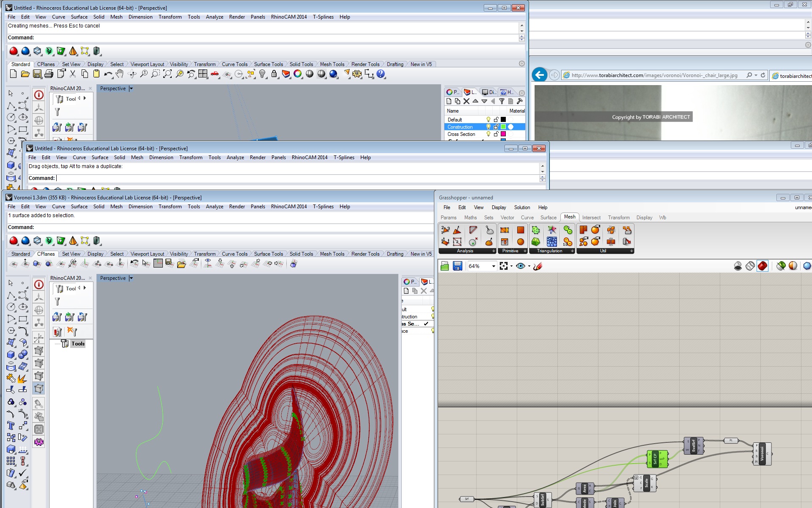The image size is (812, 508).
Task: Click the Cross Section layer pink swatch
Action: (503, 134)
